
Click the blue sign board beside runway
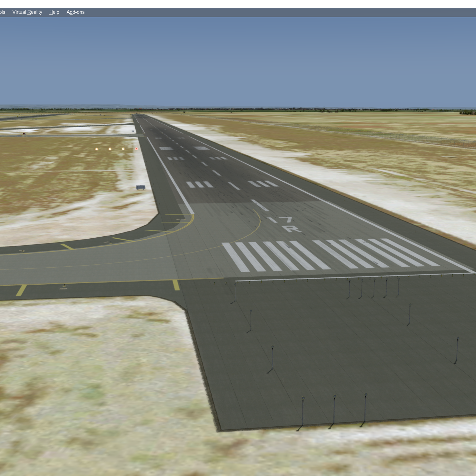tap(140, 187)
